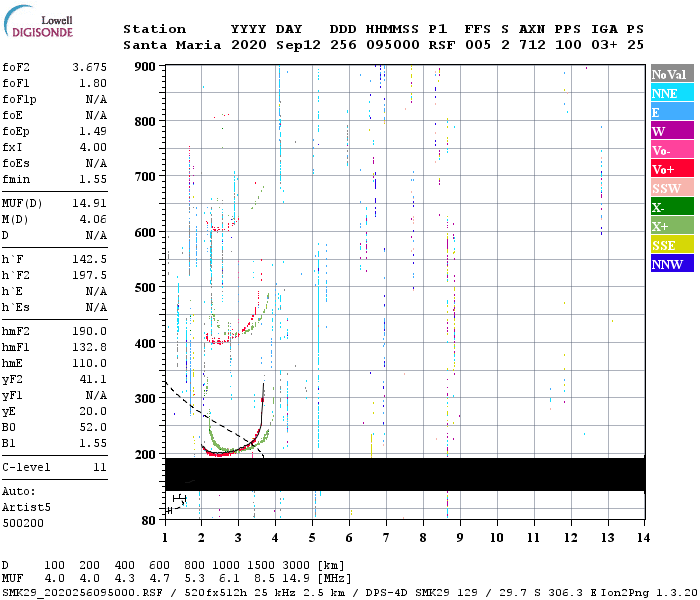Viewport: 700px width, 600px height.
Task: Click the Lowell Digisonde logo
Action: [x=38, y=21]
